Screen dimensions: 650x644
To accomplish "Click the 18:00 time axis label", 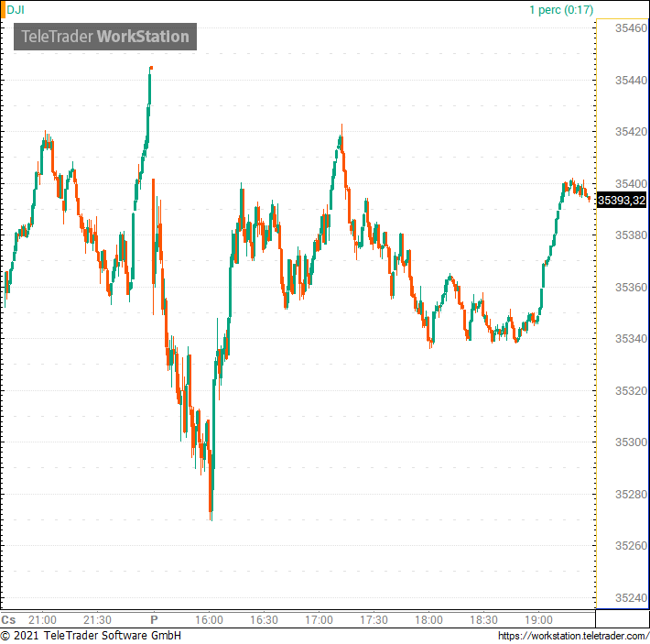I will 428,620.
